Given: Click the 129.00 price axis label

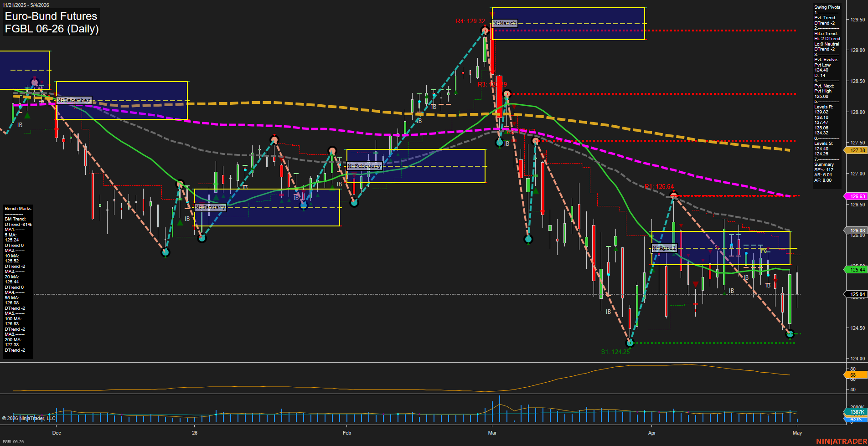Looking at the screenshot, I should point(858,50).
